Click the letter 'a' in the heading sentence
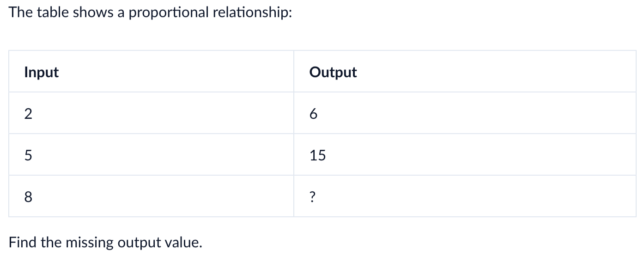The width and height of the screenshot is (644, 257). pyautogui.click(x=120, y=13)
